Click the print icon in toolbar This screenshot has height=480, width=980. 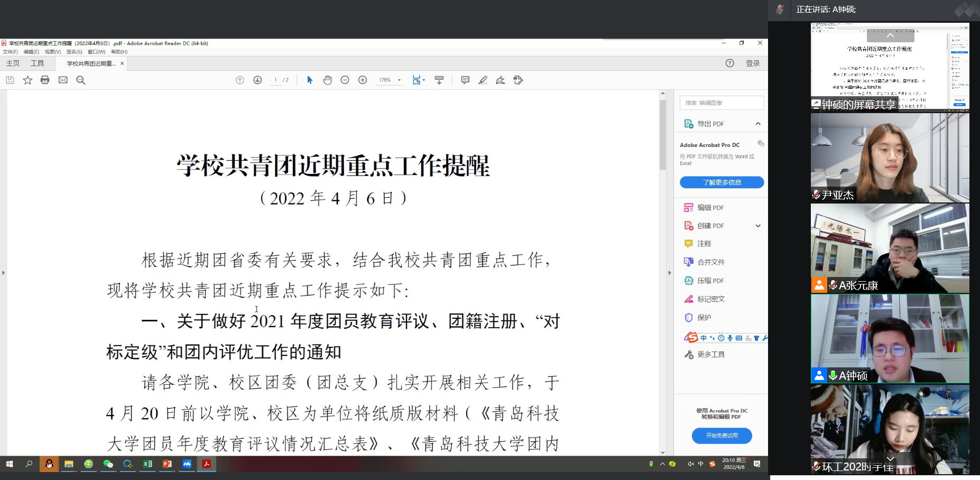[x=45, y=80]
